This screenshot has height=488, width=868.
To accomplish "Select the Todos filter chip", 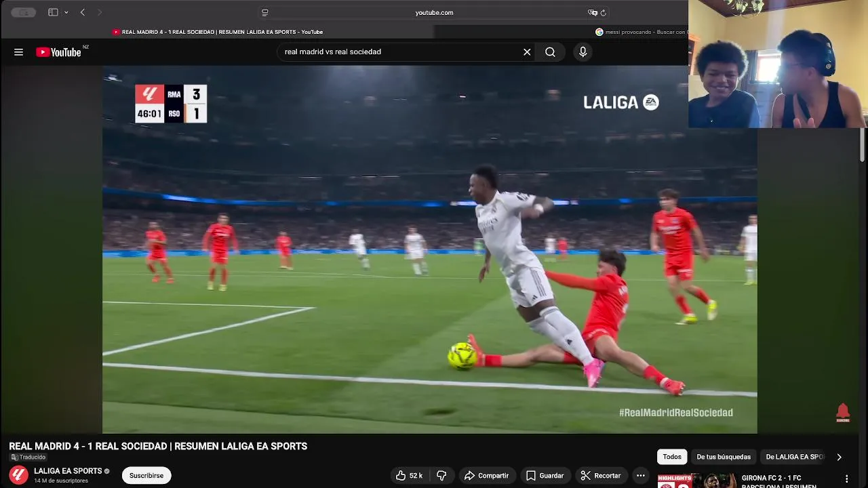I will [672, 457].
